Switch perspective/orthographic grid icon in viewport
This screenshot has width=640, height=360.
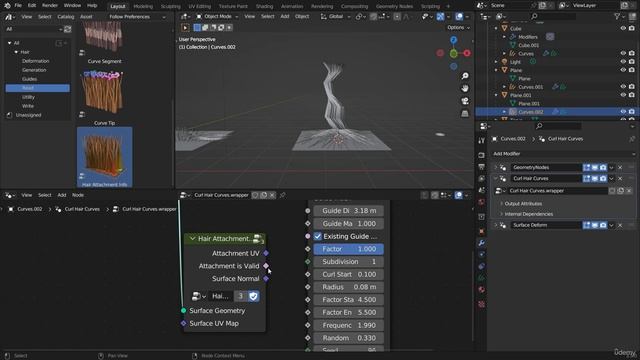465,113
